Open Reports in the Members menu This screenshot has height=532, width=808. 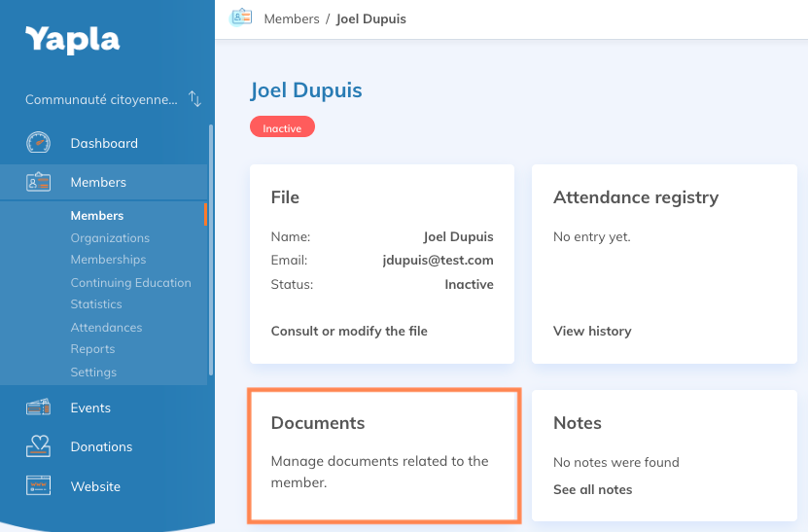pyautogui.click(x=92, y=349)
